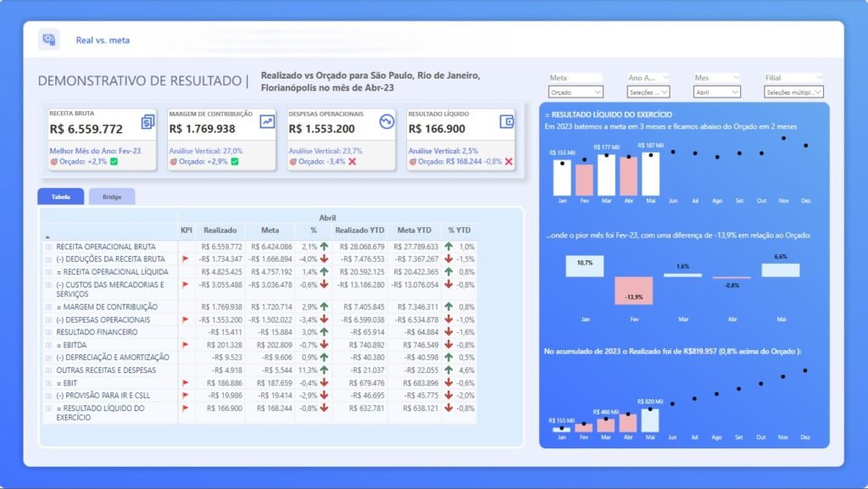Click green up arrow for Receita Operacional Bruta %

(x=325, y=247)
